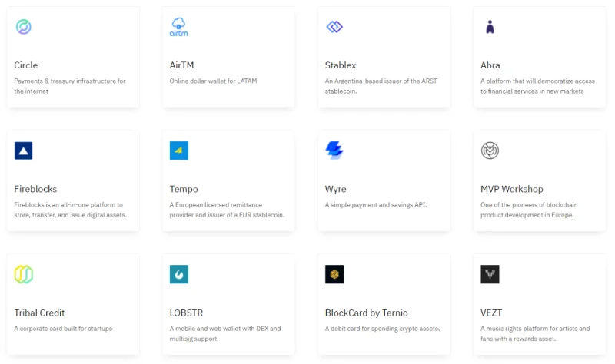Click the Fireblocks triangle logo
Viewport: 615px width, 364px height.
pos(24,151)
